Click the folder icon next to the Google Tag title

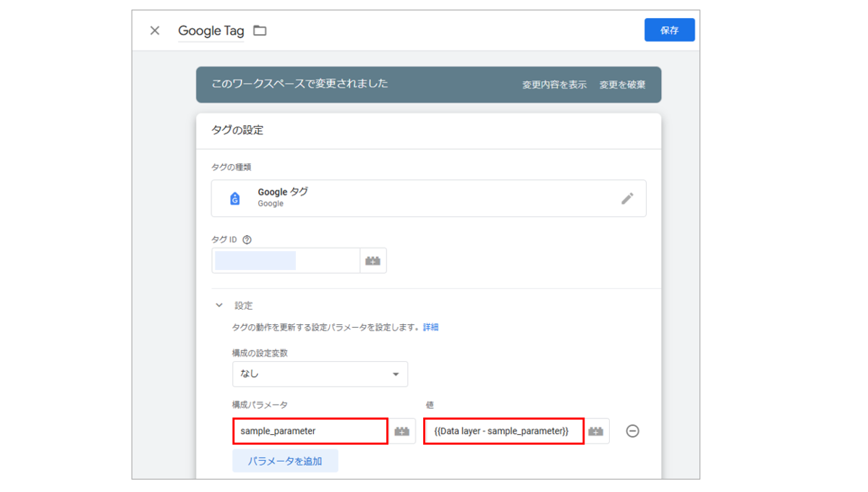[260, 30]
